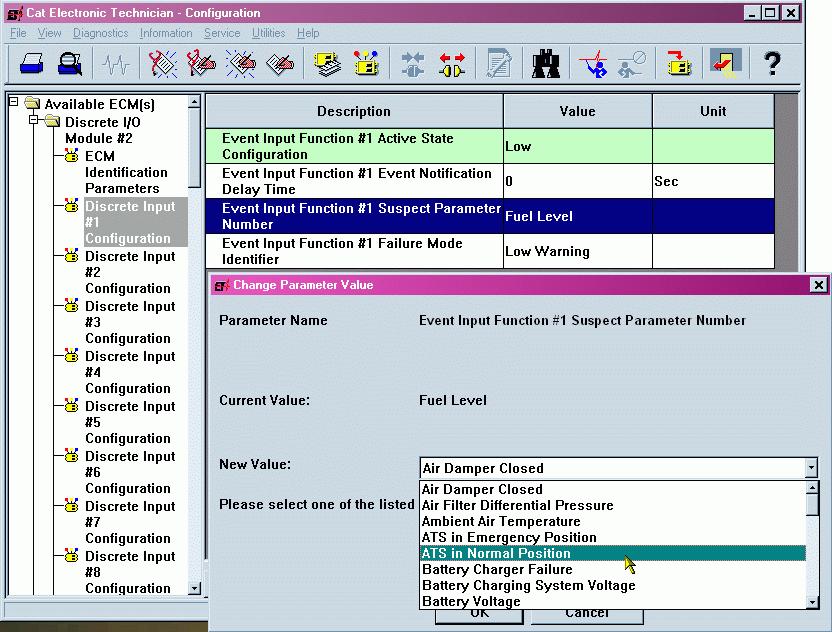Viewport: 832px width, 632px height.
Task: Click the Unit column header
Action: click(x=713, y=111)
